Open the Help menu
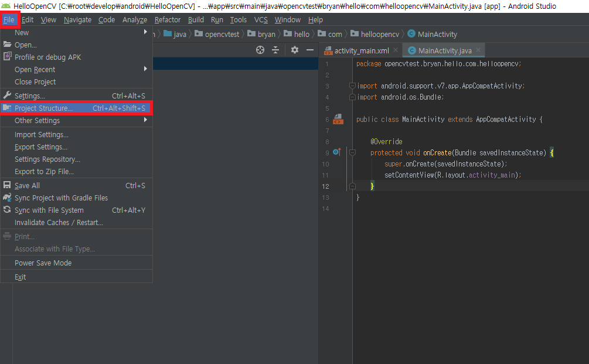Screen dimensions: 589x364 [x=315, y=19]
